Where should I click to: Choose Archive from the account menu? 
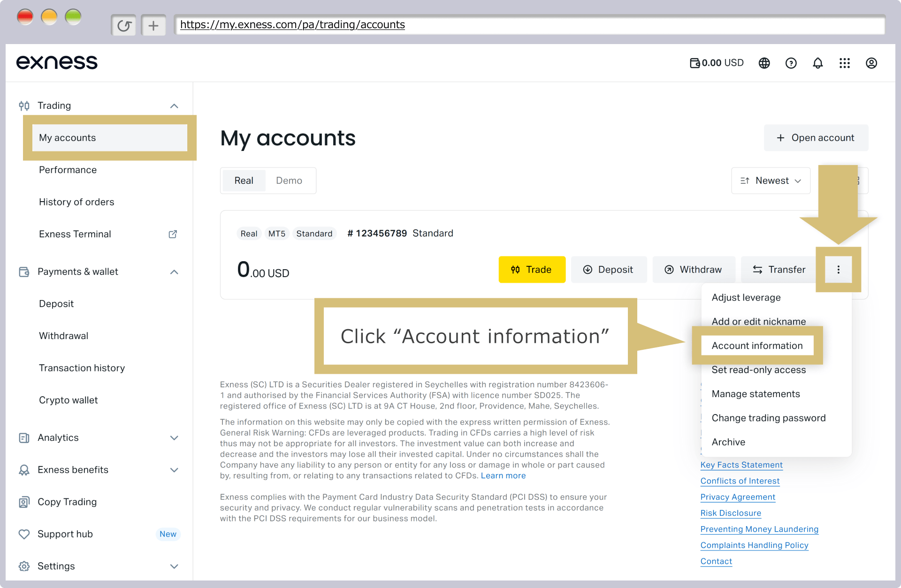pos(728,442)
